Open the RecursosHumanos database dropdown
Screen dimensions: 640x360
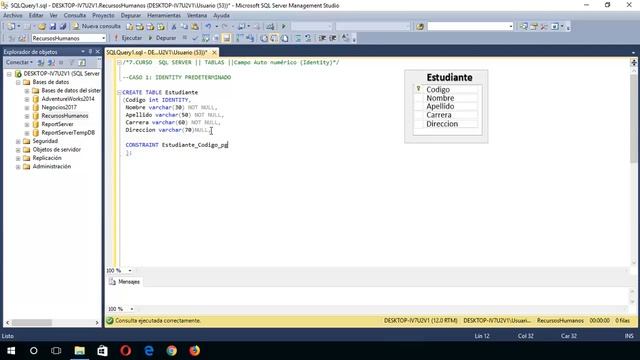click(103, 38)
